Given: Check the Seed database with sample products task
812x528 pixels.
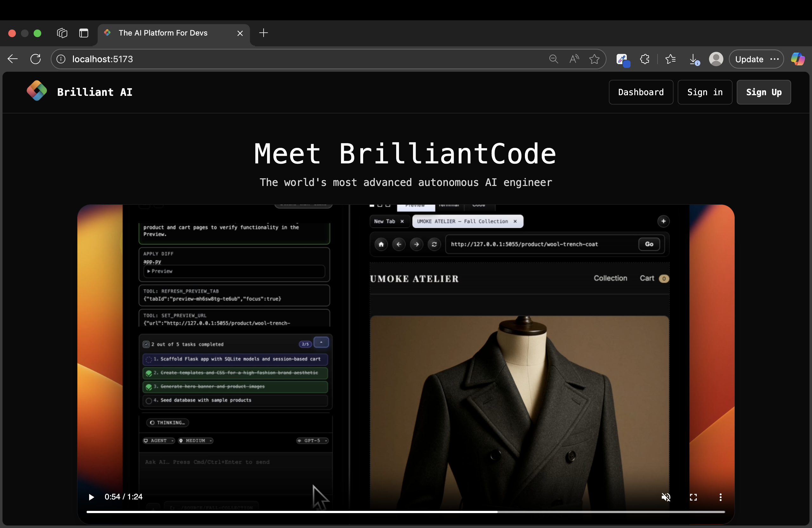Looking at the screenshot, I should [149, 401].
